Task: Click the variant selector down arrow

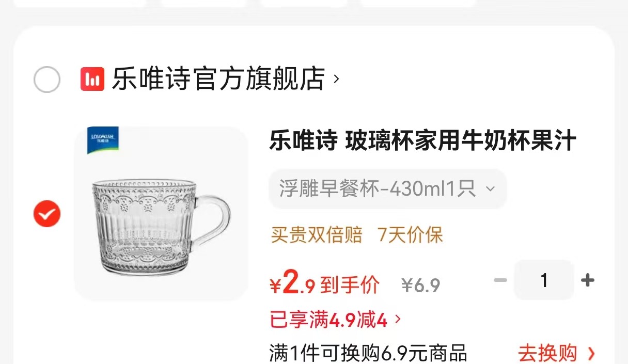Action: pyautogui.click(x=490, y=189)
